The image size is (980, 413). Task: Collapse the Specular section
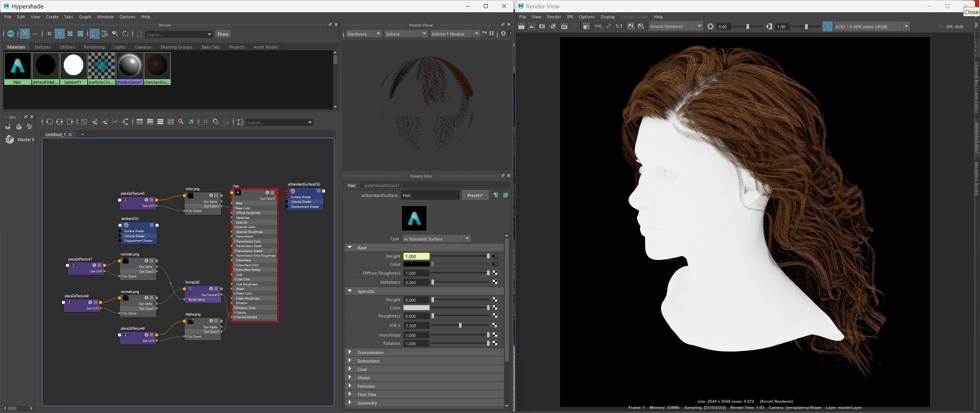(x=424, y=291)
